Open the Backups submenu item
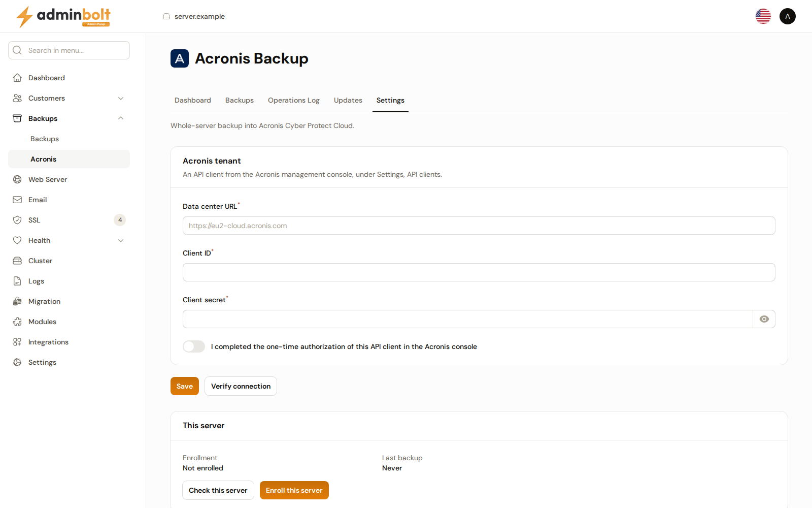Image resolution: width=812 pixels, height=508 pixels. (x=69, y=139)
